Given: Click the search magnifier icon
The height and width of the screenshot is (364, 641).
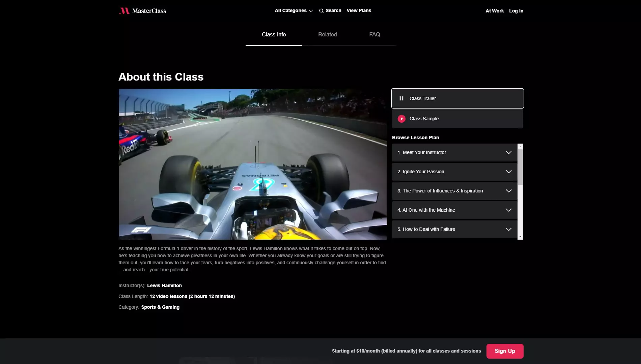Looking at the screenshot, I should [x=321, y=11].
